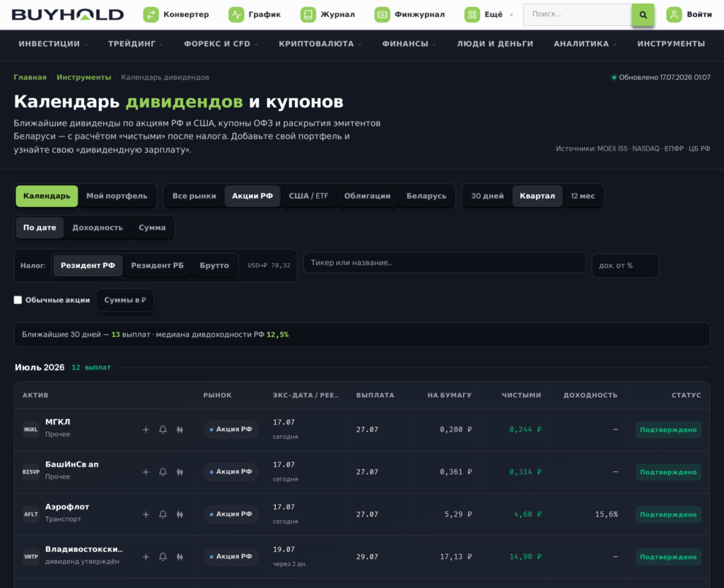This screenshot has height=588, width=724.
Task: Click Подтверждено status for Аэрофлот
Action: pos(668,514)
